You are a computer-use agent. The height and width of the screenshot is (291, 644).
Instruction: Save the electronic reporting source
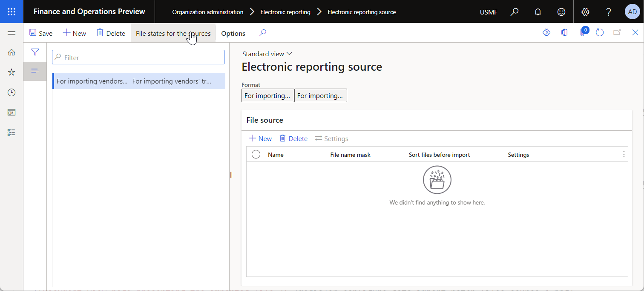point(41,33)
